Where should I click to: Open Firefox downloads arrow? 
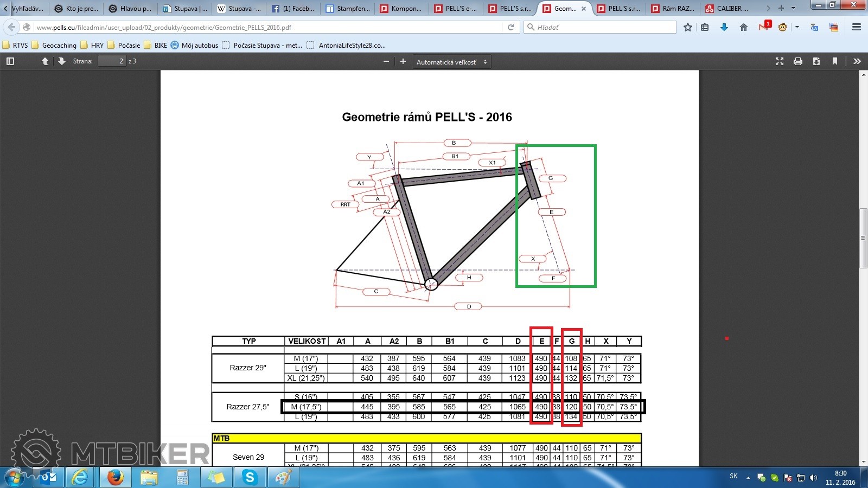pos(724,27)
